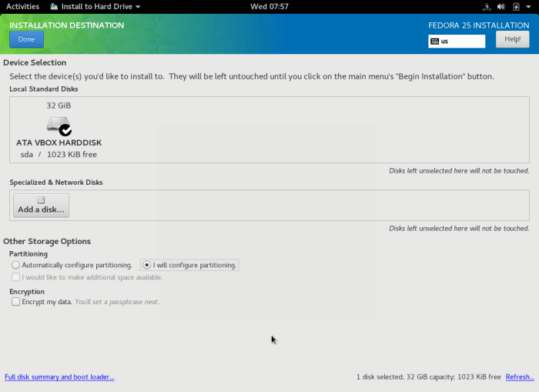Choose I will configure partitioning
Image resolution: width=539 pixels, height=392 pixels.
pos(147,265)
